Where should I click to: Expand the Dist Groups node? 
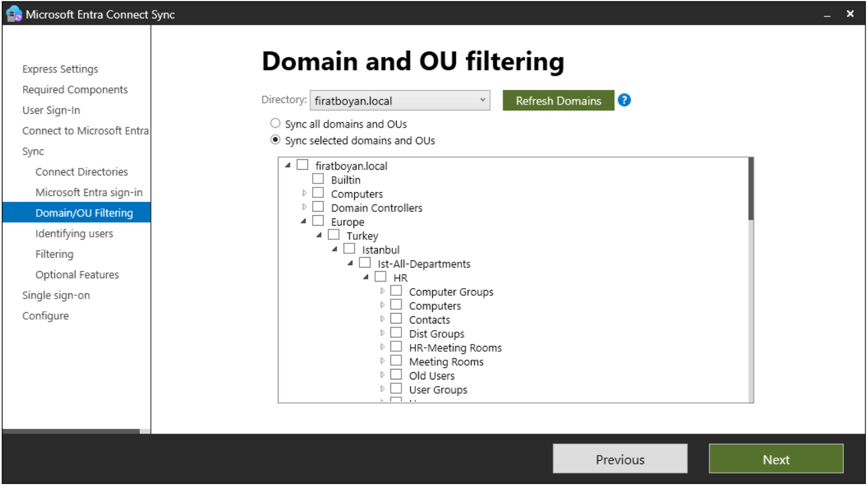382,333
